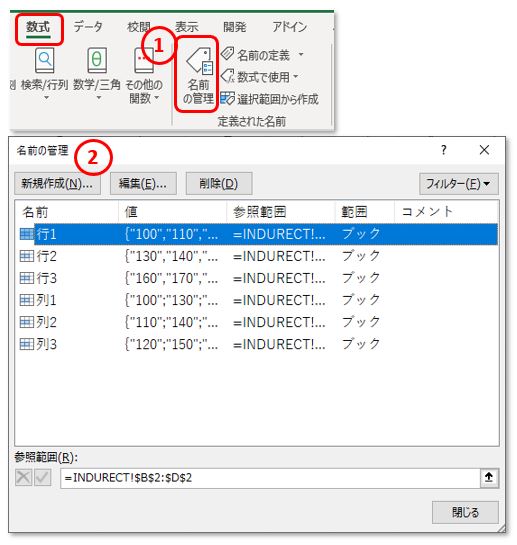Click the 閉じる button

pyautogui.click(x=465, y=512)
